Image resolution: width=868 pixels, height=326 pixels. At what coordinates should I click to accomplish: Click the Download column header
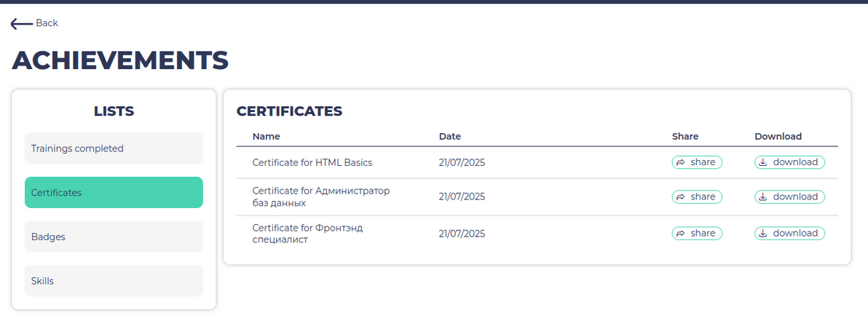click(778, 136)
